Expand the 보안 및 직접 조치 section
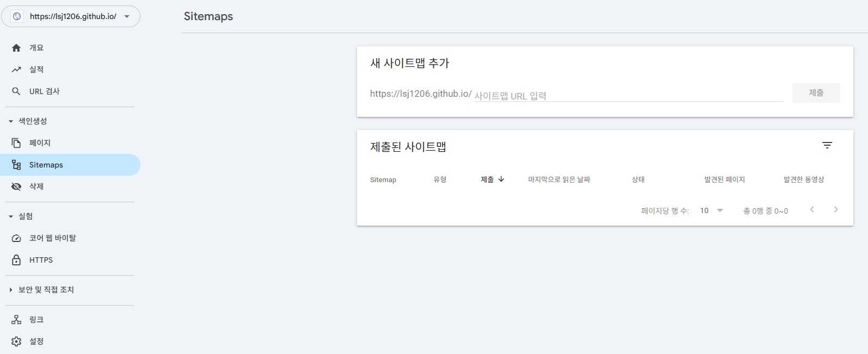Image resolution: width=868 pixels, height=354 pixels. click(x=11, y=290)
